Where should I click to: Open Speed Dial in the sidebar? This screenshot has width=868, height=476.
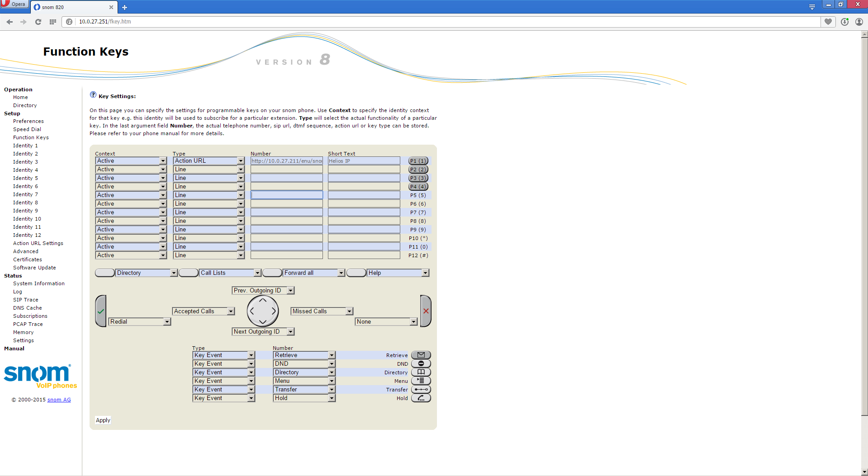[27, 129]
